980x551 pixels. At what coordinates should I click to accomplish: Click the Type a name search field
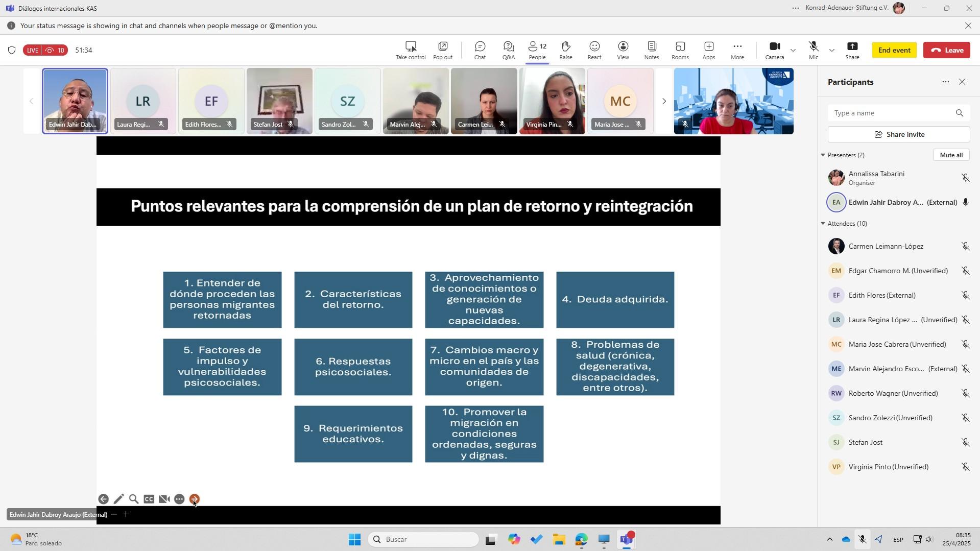click(x=891, y=113)
